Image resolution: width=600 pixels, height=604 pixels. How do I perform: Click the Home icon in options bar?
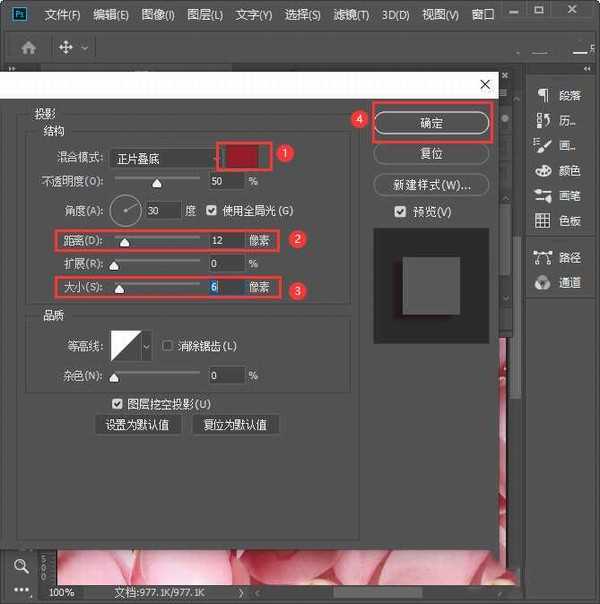pyautogui.click(x=28, y=47)
